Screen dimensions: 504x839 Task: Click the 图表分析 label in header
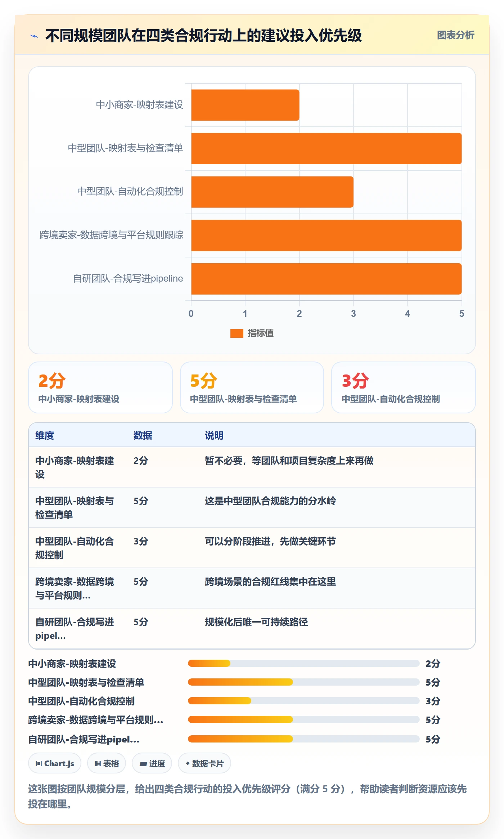coord(455,35)
